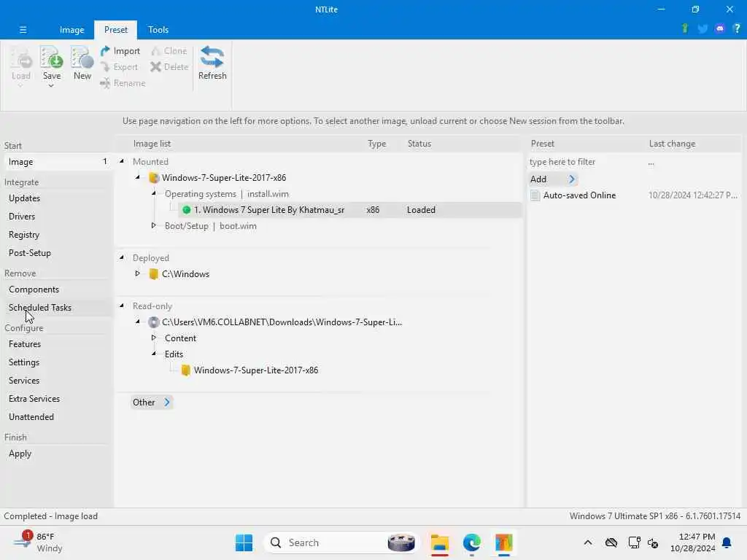Open the Help question mark icon
The image size is (747, 560).
coord(737,28)
